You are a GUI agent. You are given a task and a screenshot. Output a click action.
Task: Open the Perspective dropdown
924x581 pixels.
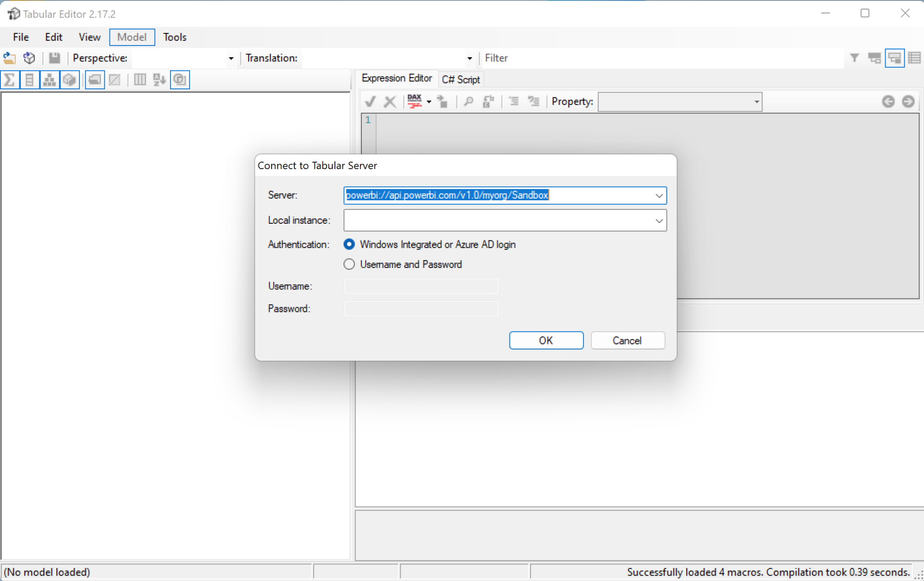231,58
